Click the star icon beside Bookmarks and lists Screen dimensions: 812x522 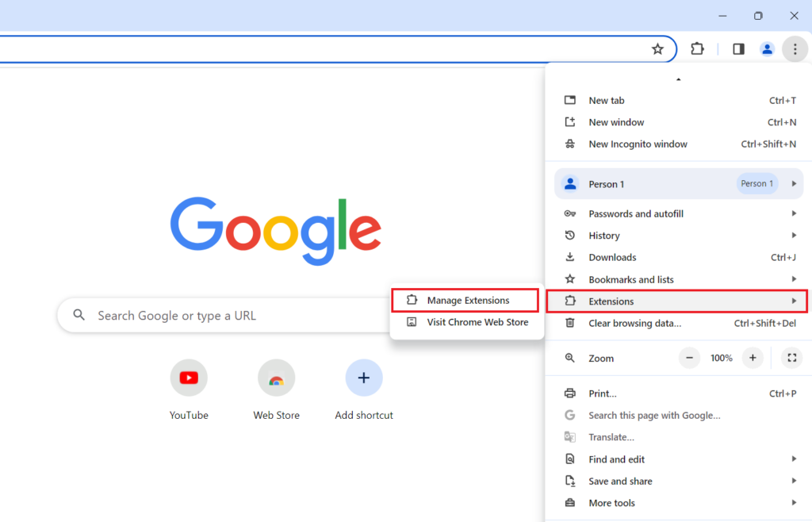(x=569, y=279)
